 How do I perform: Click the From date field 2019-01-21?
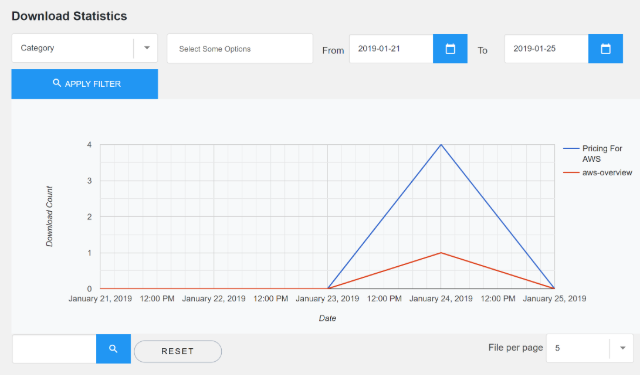click(391, 49)
